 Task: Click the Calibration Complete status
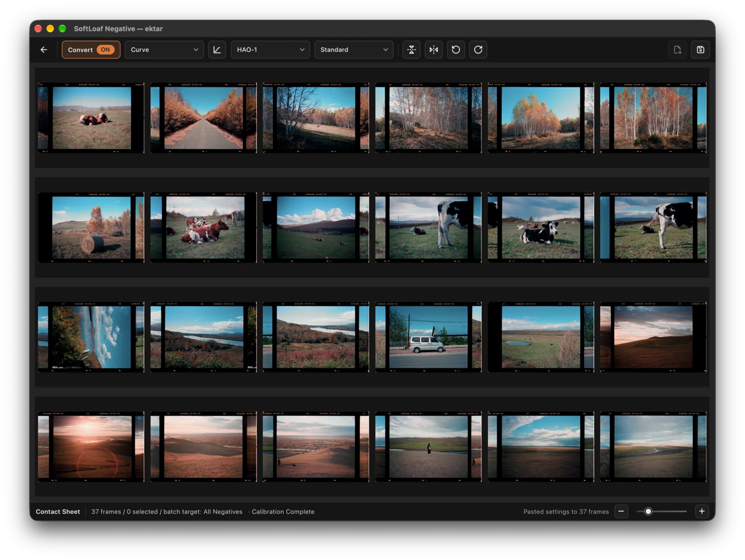[283, 512]
